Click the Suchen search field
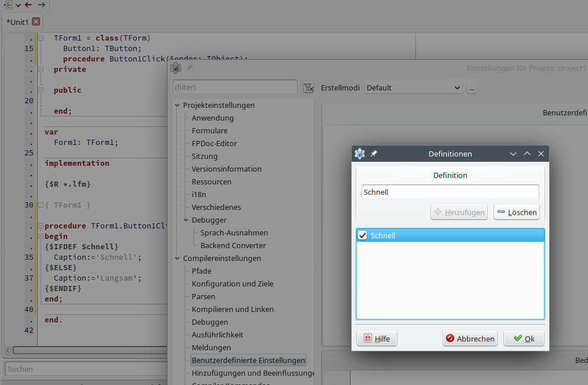 (x=86, y=369)
